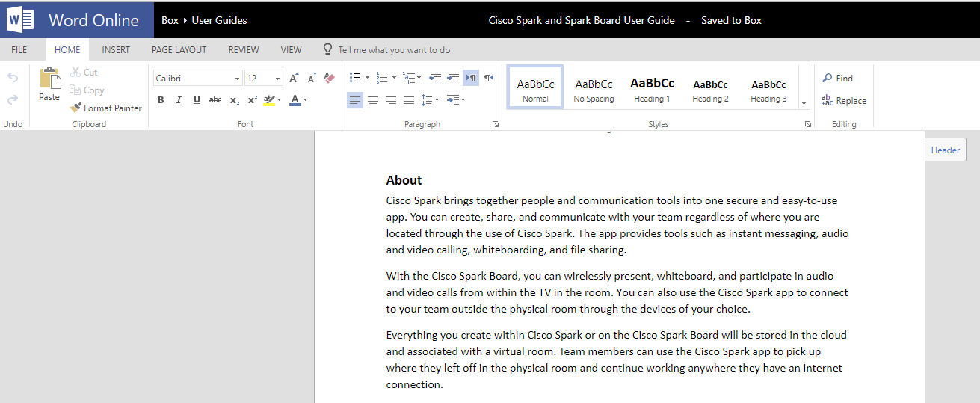Switch to the REVIEW tab
This screenshot has height=403, width=980.
coord(244,50)
